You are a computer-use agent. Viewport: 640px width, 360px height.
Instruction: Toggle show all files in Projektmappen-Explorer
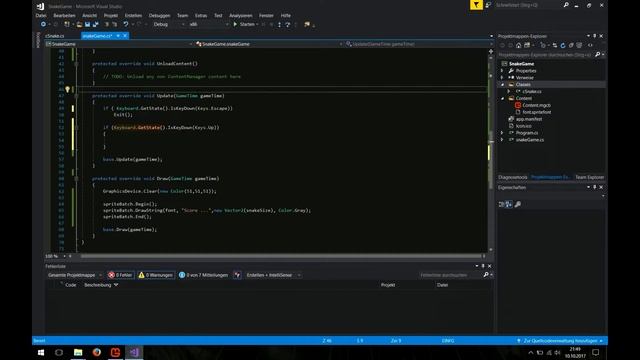coord(579,45)
